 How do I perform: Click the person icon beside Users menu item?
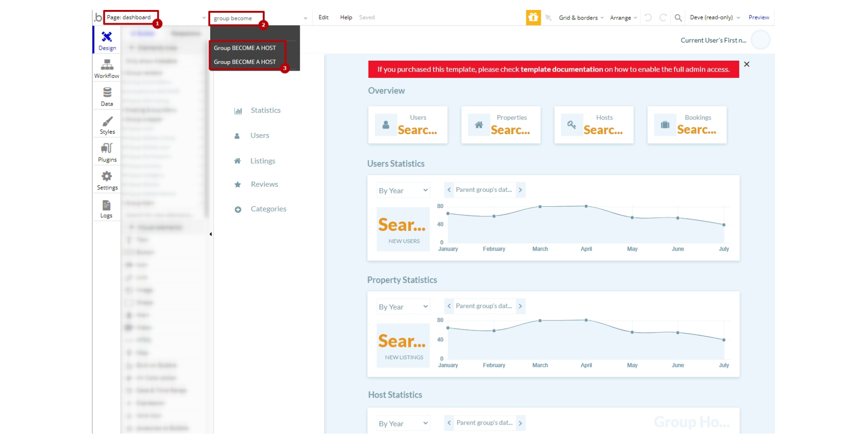pos(237,136)
